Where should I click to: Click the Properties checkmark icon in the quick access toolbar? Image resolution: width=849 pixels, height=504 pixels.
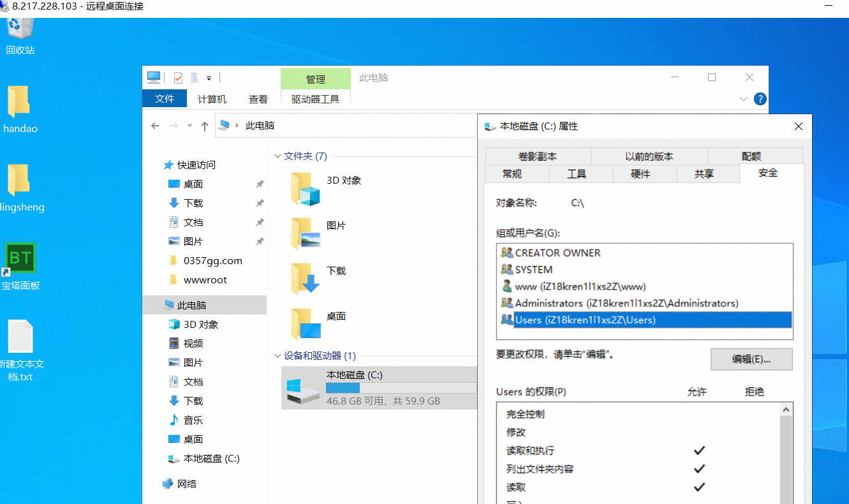(178, 78)
